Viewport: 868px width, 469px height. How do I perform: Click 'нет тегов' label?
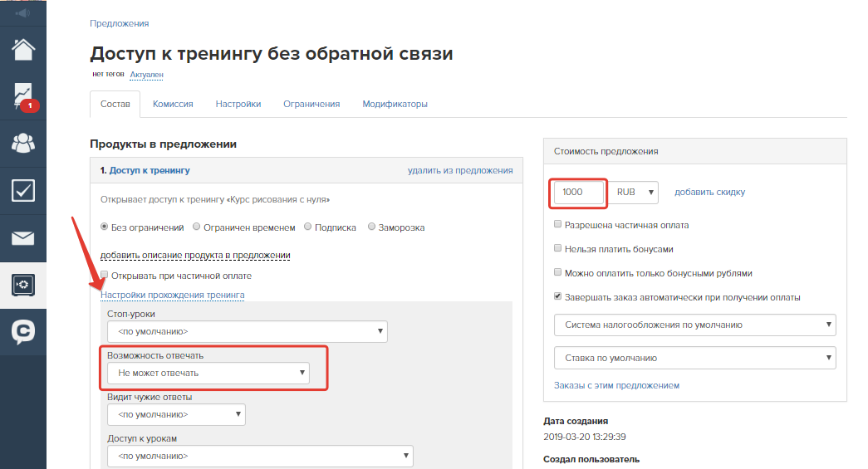(108, 74)
